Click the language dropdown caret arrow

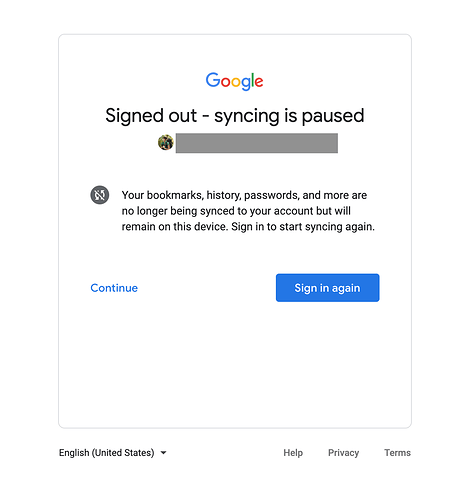[163, 453]
